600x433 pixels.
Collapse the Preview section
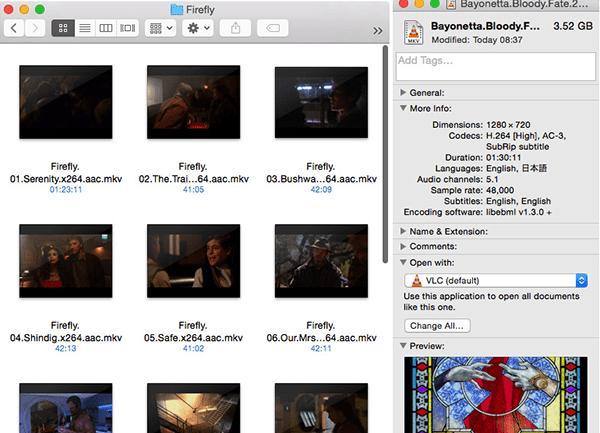click(403, 345)
